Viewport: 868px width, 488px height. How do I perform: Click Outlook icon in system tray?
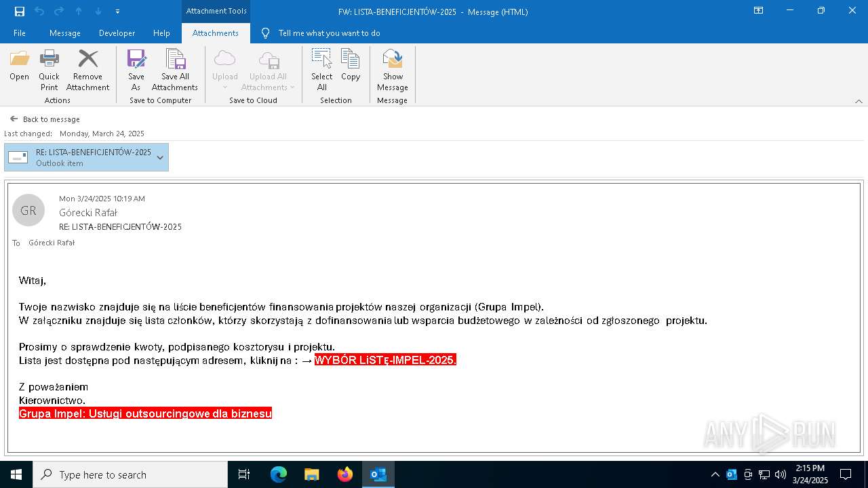pos(732,474)
